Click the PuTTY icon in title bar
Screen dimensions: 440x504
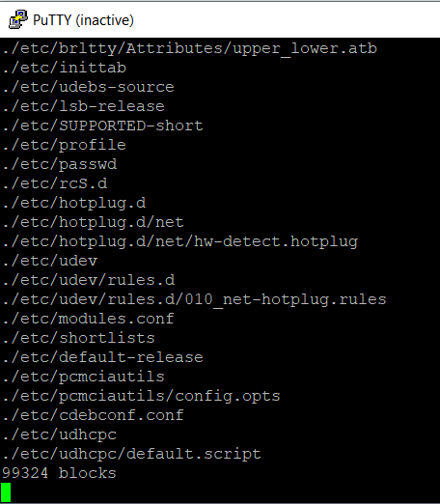coord(18,19)
